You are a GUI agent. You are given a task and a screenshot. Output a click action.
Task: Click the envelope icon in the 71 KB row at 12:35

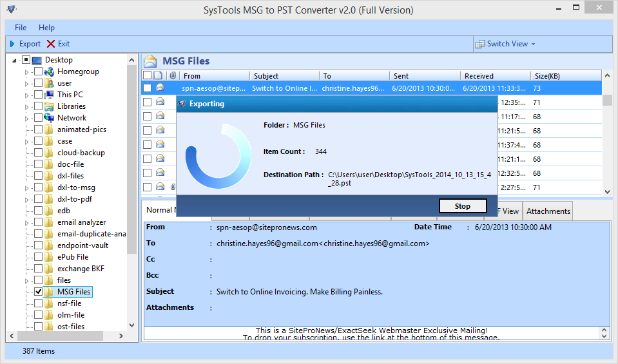tap(160, 102)
